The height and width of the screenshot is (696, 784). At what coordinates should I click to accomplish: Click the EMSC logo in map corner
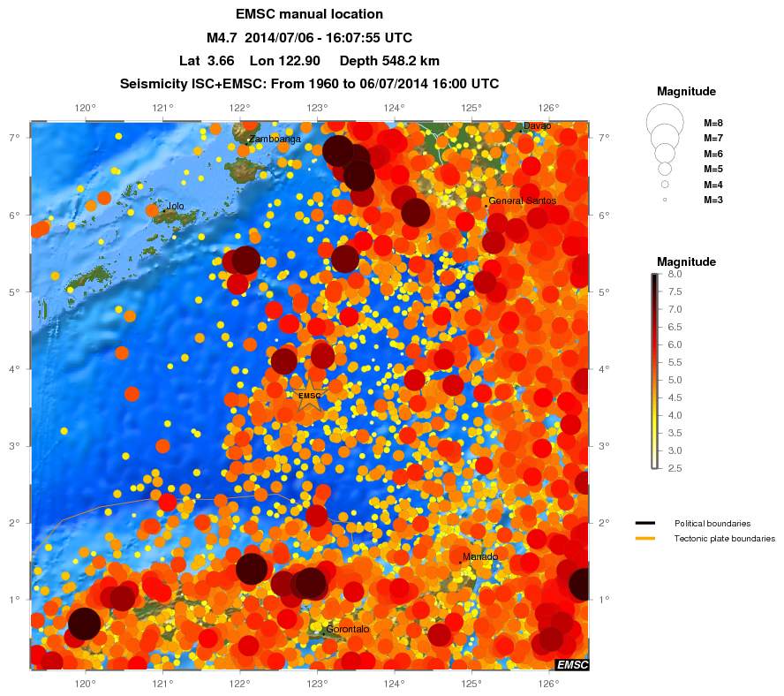(572, 664)
